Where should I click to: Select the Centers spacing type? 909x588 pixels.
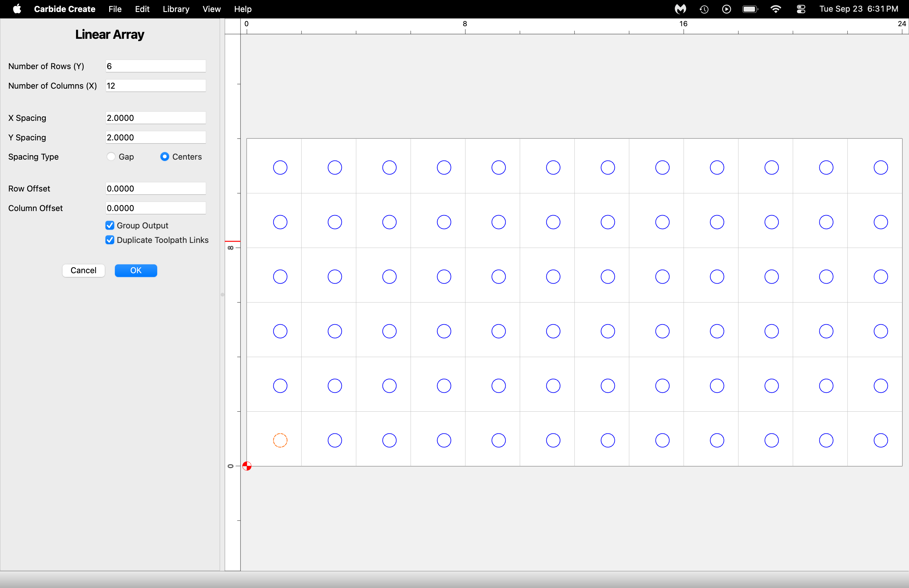point(165,156)
